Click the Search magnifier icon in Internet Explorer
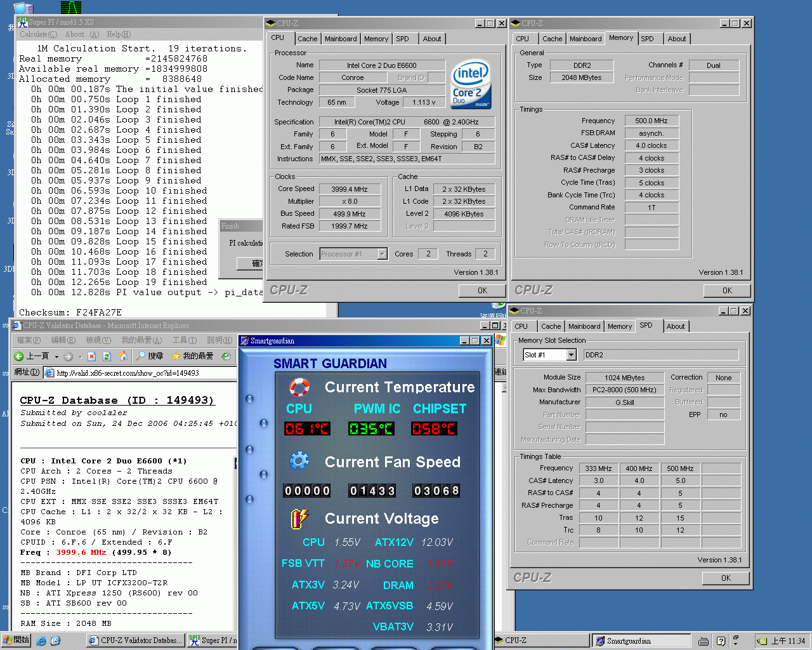This screenshot has width=812, height=650. 141,356
